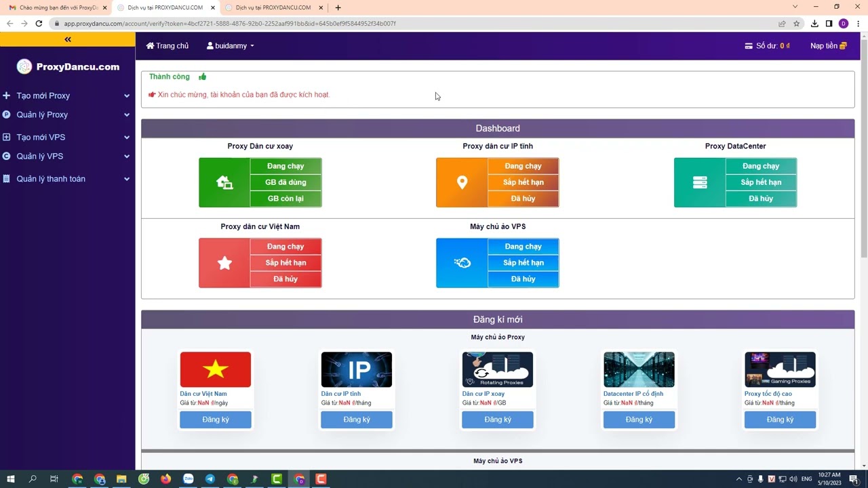Open Đã hủy under Máy chủ ảo VPS

[523, 279]
